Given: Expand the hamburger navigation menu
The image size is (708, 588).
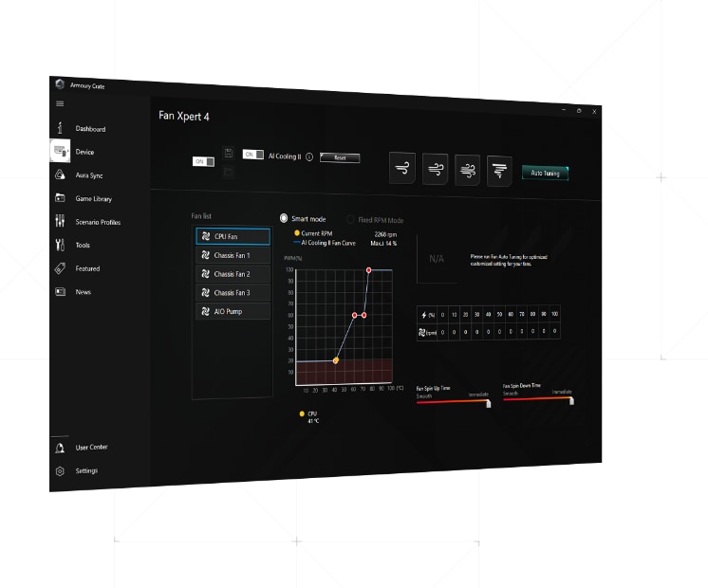Looking at the screenshot, I should click(60, 103).
